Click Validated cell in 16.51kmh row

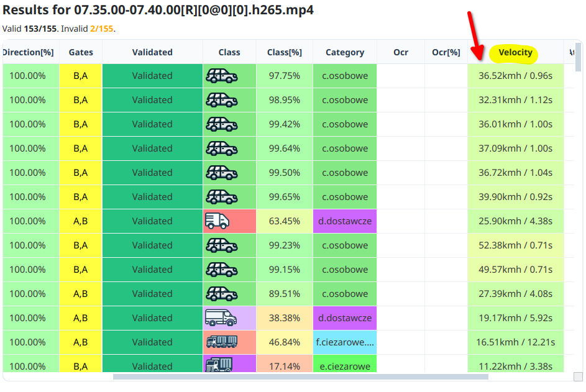(152, 342)
